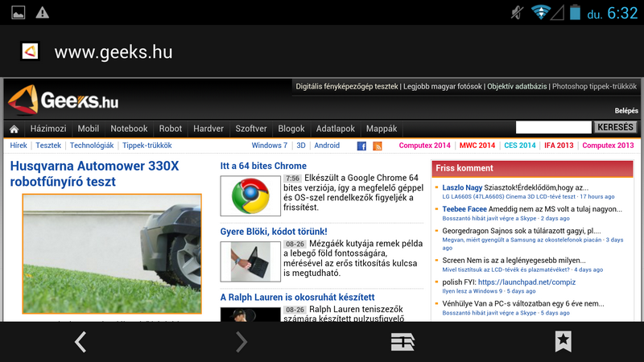
Task: Tap the www.geeks.hu address bar
Action: (x=113, y=52)
